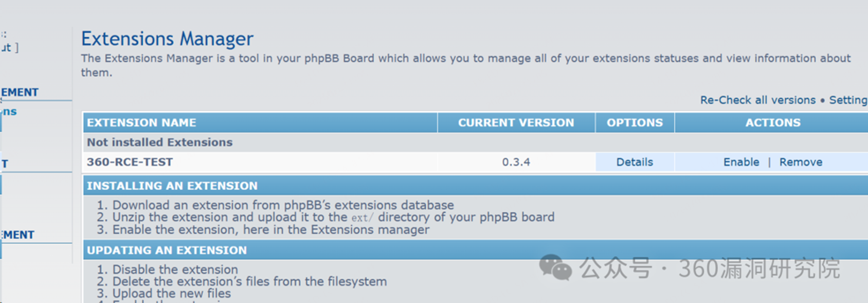Open the truncated 'ns' sidebar menu link
868x303 pixels.
pos(9,112)
